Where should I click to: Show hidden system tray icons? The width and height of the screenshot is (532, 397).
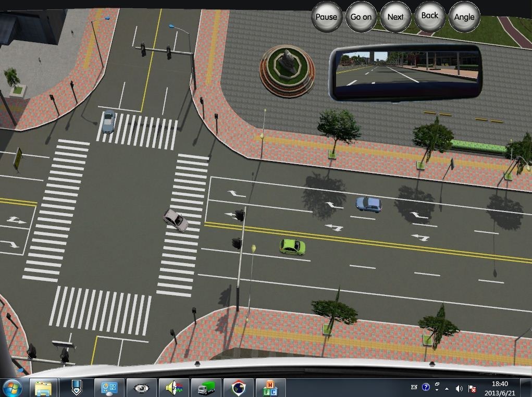[447, 388]
